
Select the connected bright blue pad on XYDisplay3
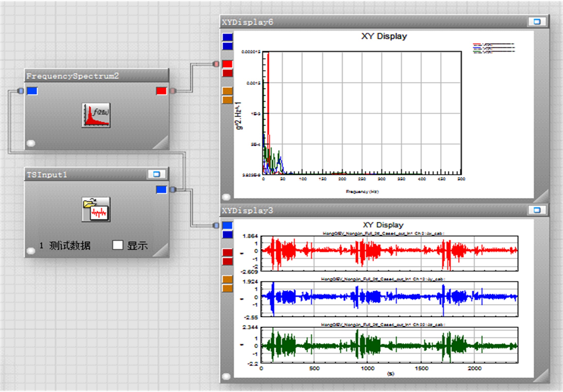tap(227, 225)
